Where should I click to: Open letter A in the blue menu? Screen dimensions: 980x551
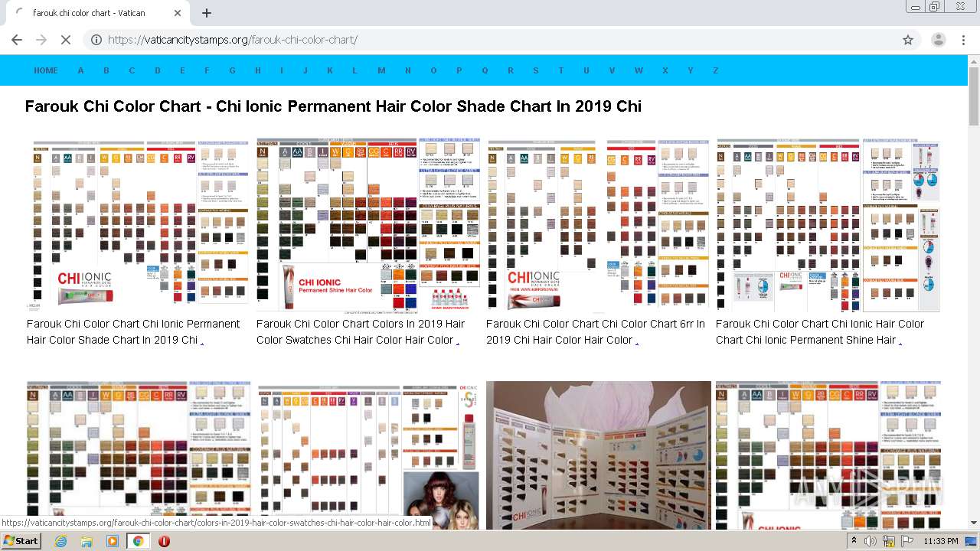80,70
